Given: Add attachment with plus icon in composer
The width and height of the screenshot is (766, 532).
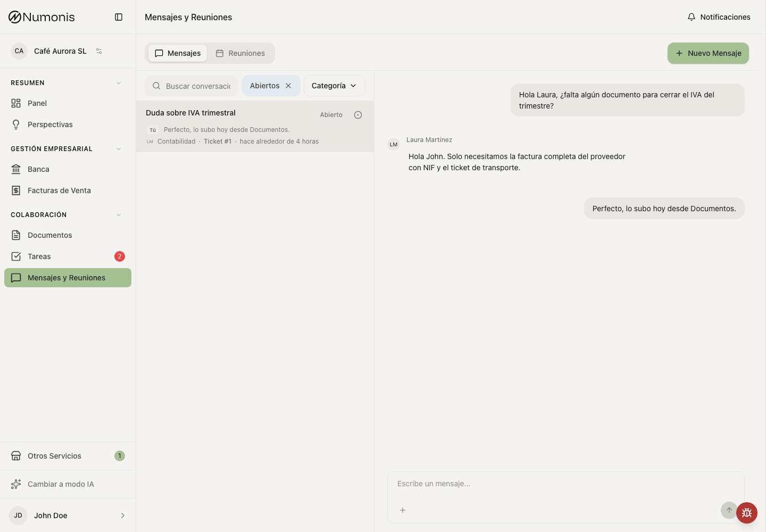Looking at the screenshot, I should point(403,510).
